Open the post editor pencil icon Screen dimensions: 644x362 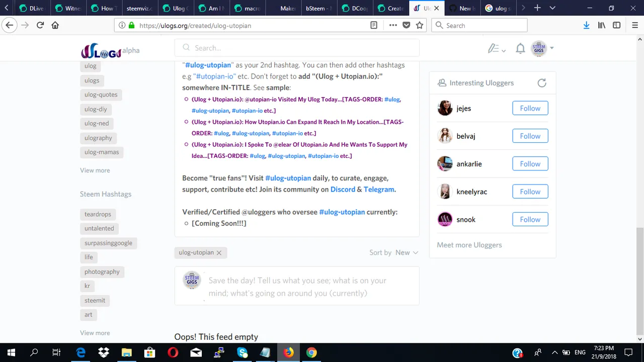(494, 48)
